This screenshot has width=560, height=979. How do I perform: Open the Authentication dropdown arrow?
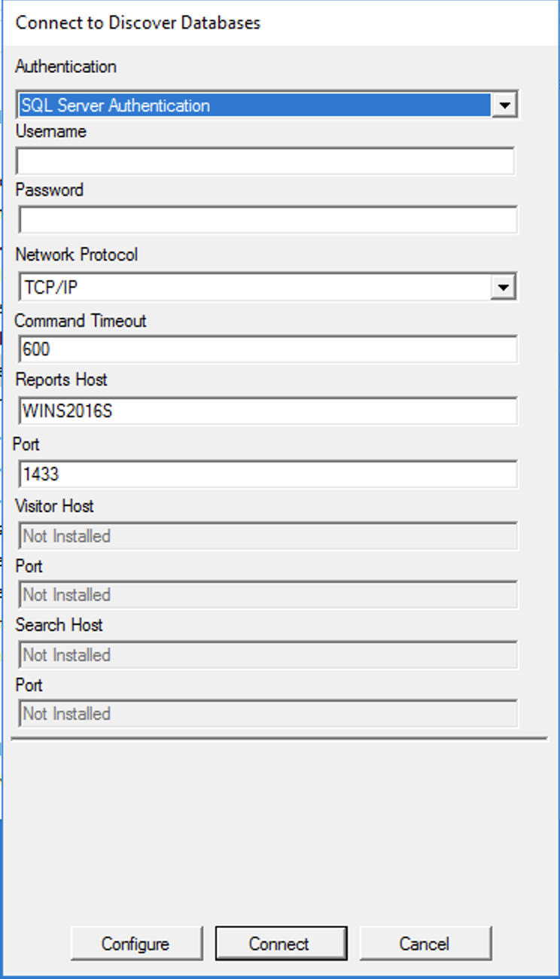click(x=504, y=105)
